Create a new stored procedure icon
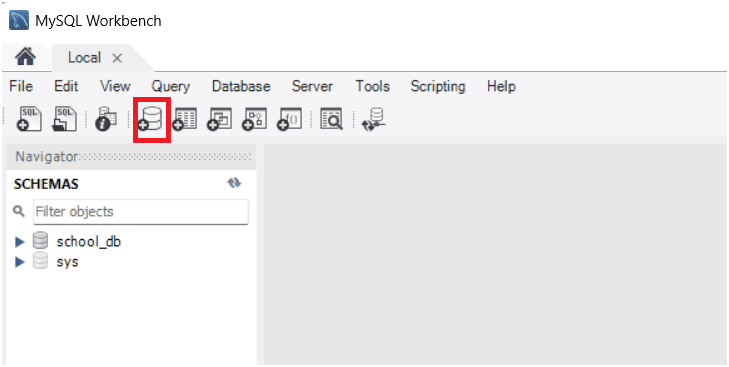729x367 pixels. [x=254, y=119]
